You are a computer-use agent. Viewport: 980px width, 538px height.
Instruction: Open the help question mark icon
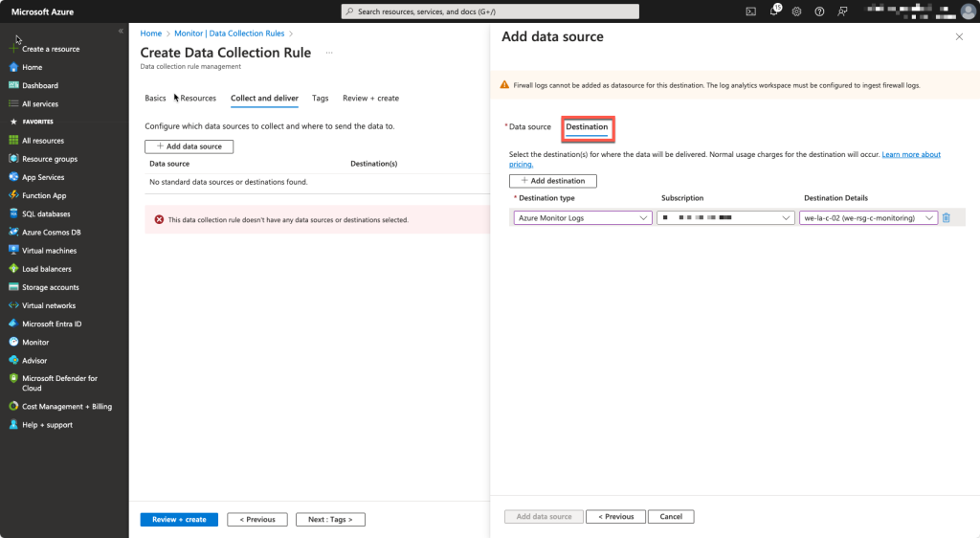pyautogui.click(x=819, y=11)
